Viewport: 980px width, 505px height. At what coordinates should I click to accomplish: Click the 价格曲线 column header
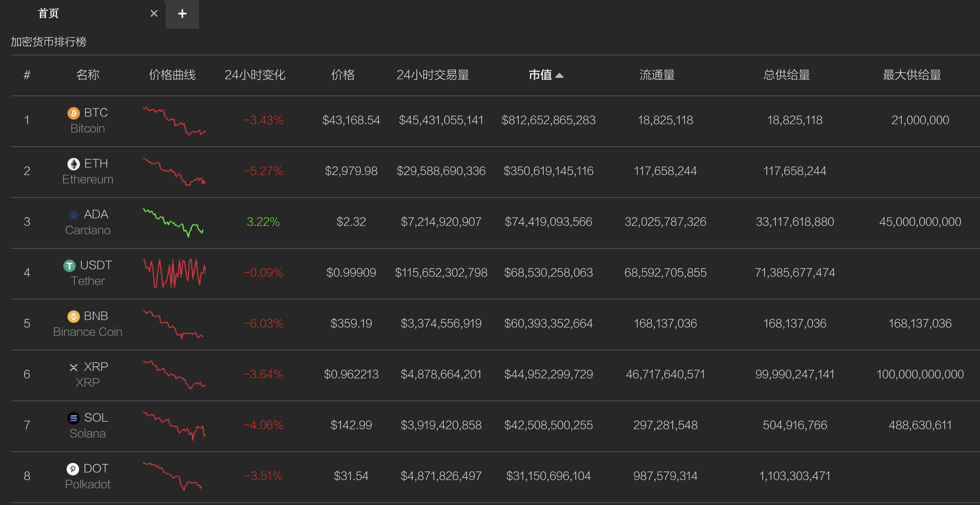(172, 75)
